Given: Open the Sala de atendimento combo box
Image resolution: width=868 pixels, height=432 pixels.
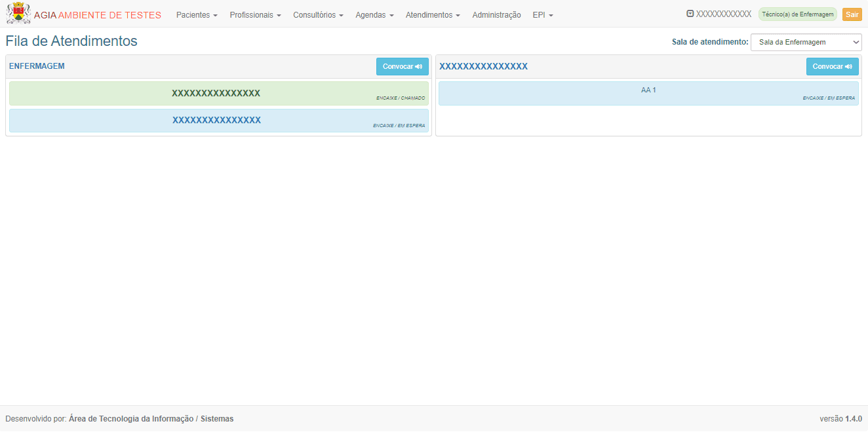Looking at the screenshot, I should (806, 42).
